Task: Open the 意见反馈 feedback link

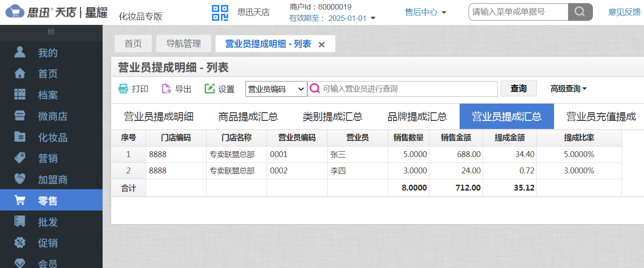Action: point(625,12)
